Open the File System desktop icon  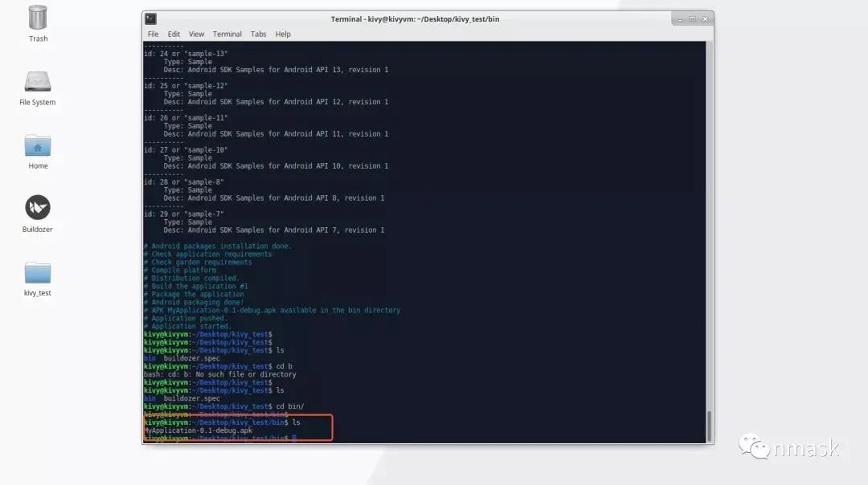click(37, 80)
